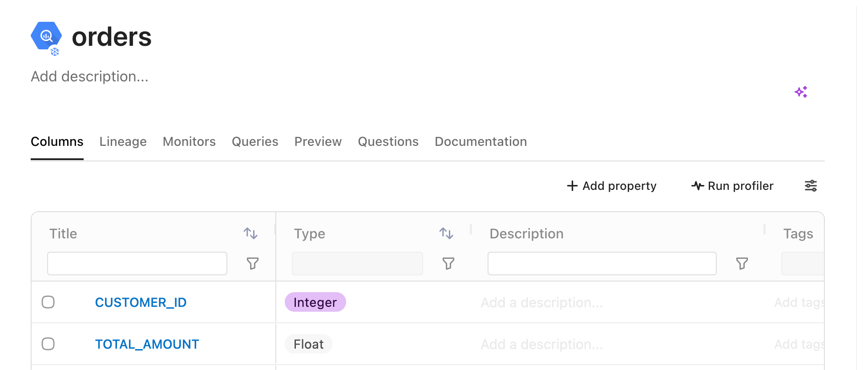Open the Type column filter funnel
868x370 pixels.
(x=448, y=264)
